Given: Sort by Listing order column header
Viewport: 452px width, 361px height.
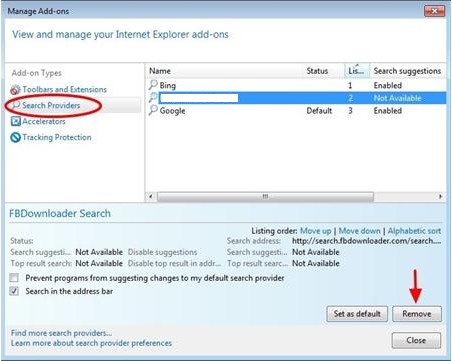Looking at the screenshot, I should (357, 71).
